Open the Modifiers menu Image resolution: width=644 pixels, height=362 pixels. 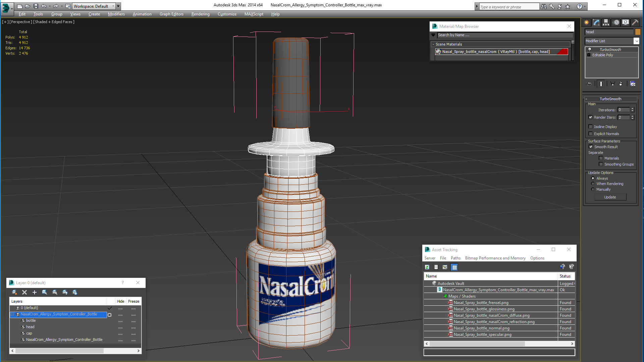pyautogui.click(x=116, y=14)
